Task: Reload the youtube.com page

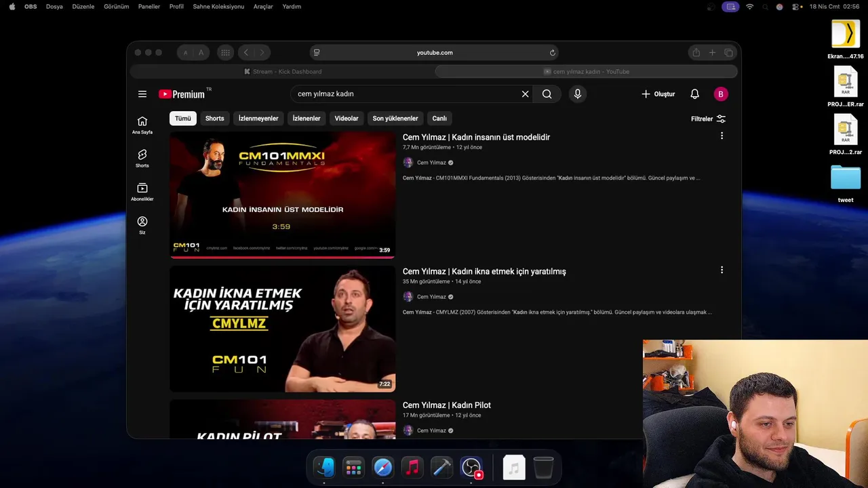Action: pyautogui.click(x=553, y=53)
